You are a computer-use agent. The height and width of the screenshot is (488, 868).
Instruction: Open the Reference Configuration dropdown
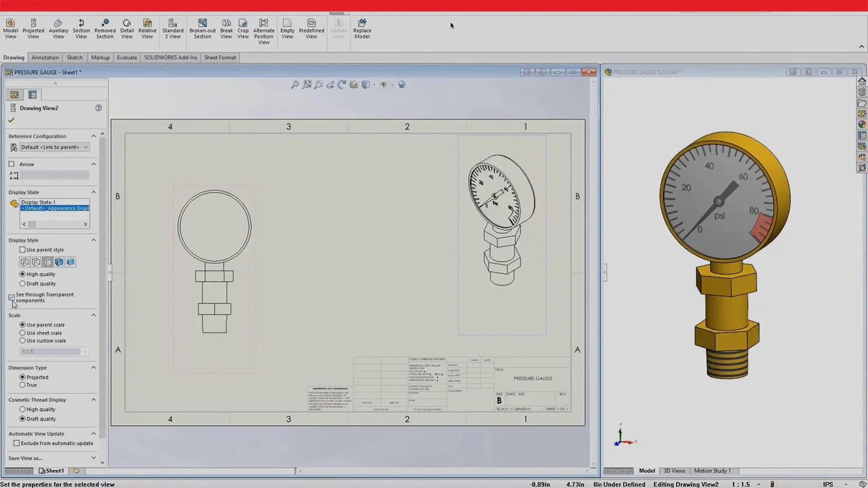click(86, 146)
